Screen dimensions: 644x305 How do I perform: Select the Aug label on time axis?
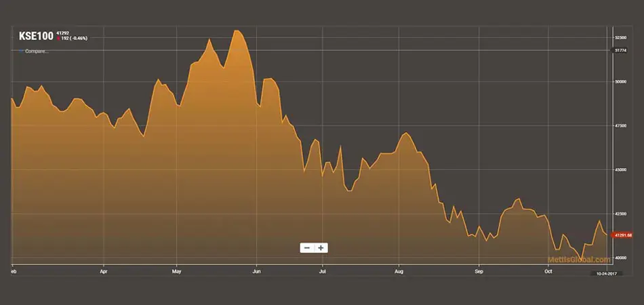click(399, 269)
